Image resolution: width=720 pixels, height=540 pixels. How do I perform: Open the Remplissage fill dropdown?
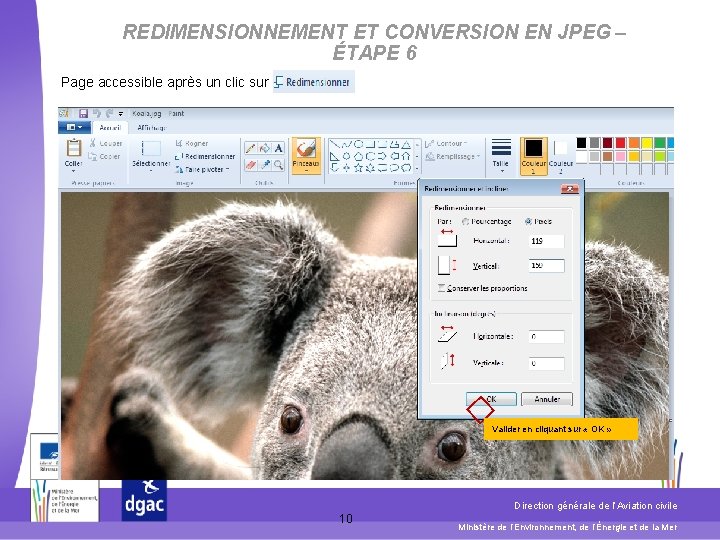coord(452,157)
